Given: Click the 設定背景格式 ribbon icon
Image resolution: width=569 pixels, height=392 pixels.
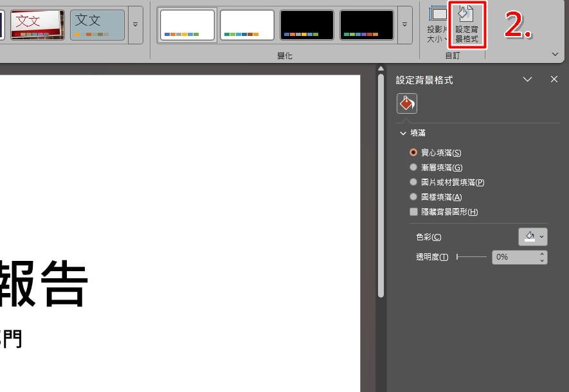Looking at the screenshot, I should point(467,24).
